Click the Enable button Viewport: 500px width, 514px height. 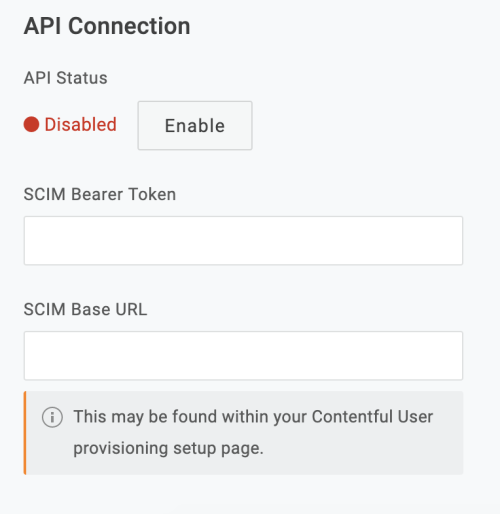(x=195, y=126)
